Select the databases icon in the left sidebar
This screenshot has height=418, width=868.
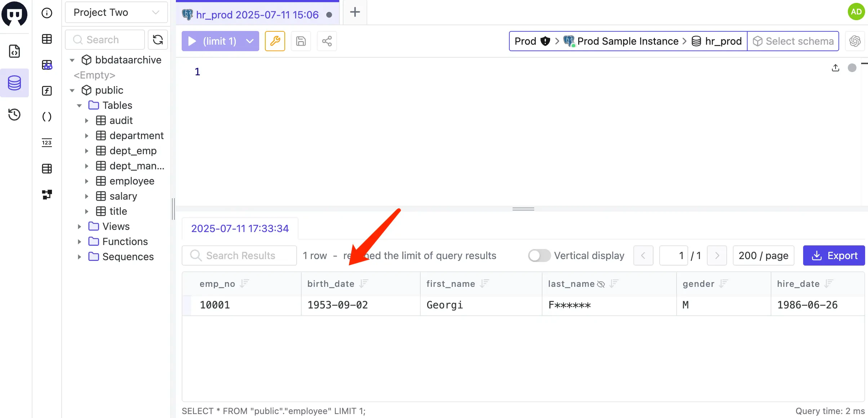point(14,83)
